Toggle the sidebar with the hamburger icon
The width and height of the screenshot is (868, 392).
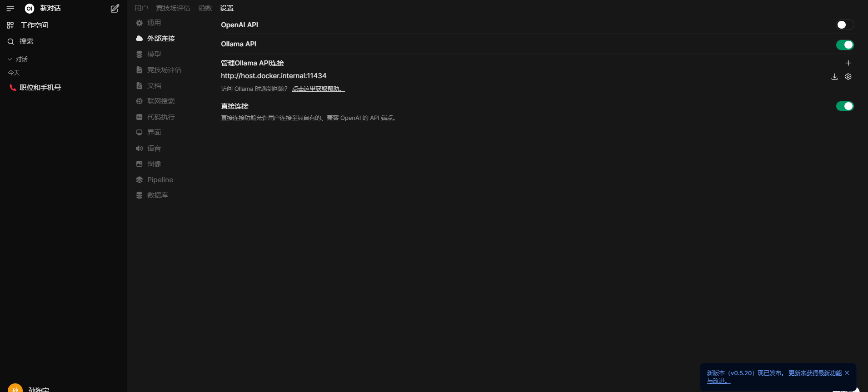pyautogui.click(x=10, y=8)
